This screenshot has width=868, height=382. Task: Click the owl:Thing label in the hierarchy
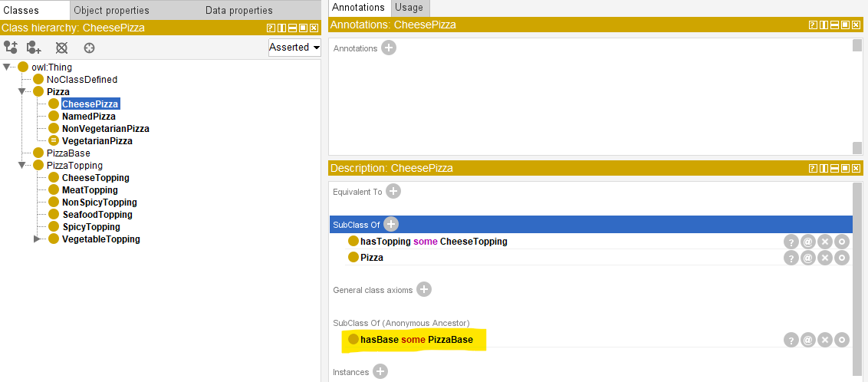click(51, 67)
